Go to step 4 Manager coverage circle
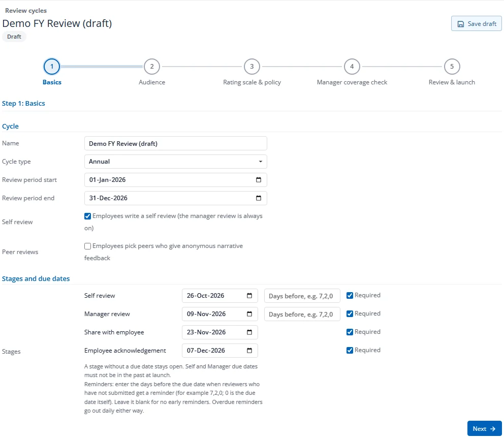The height and width of the screenshot is (438, 504). coord(352,67)
